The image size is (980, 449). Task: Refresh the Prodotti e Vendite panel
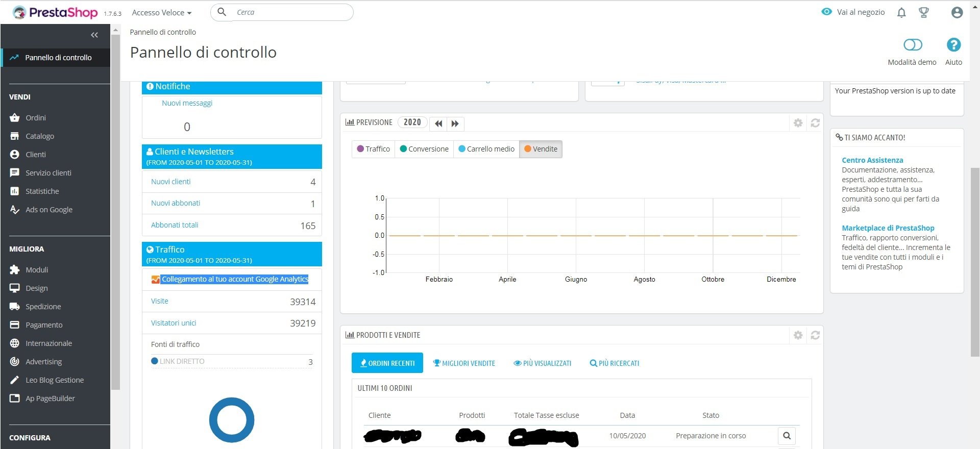tap(815, 335)
